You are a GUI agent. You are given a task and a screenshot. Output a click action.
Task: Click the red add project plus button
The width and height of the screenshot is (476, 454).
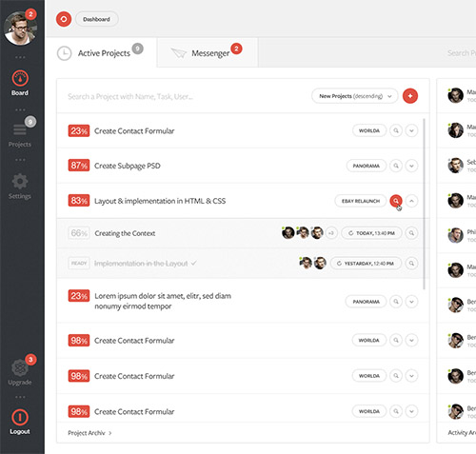[410, 96]
